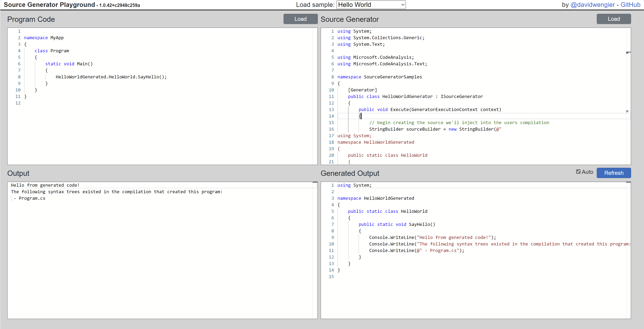This screenshot has height=329, width=644.
Task: Click Load button for Program Code
Action: click(x=300, y=19)
